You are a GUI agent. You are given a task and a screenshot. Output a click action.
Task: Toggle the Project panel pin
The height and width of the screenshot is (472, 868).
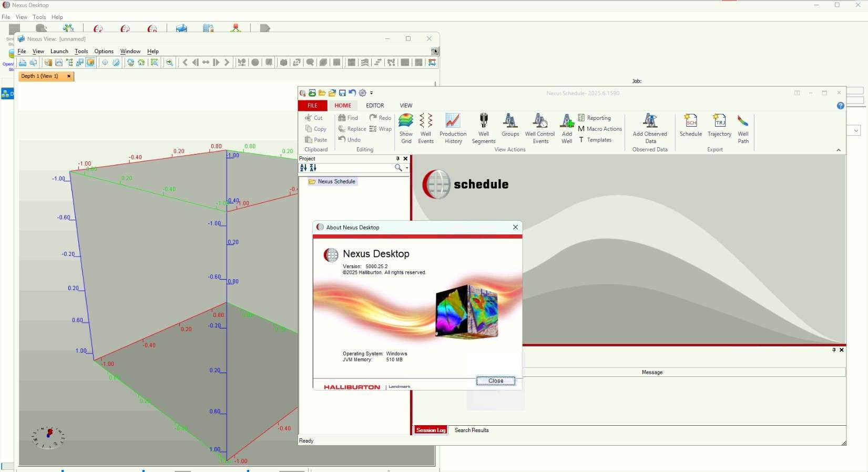[398, 159]
